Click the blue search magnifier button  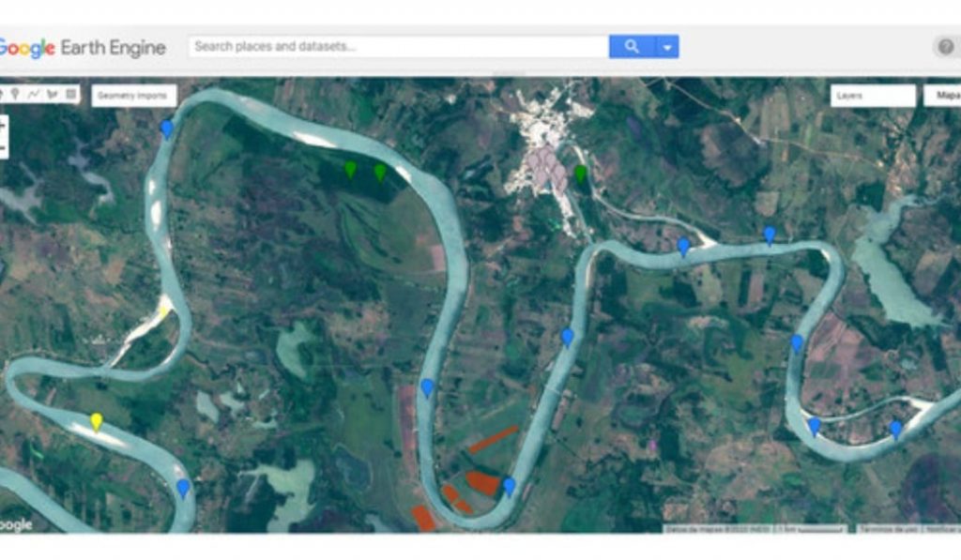(x=632, y=47)
